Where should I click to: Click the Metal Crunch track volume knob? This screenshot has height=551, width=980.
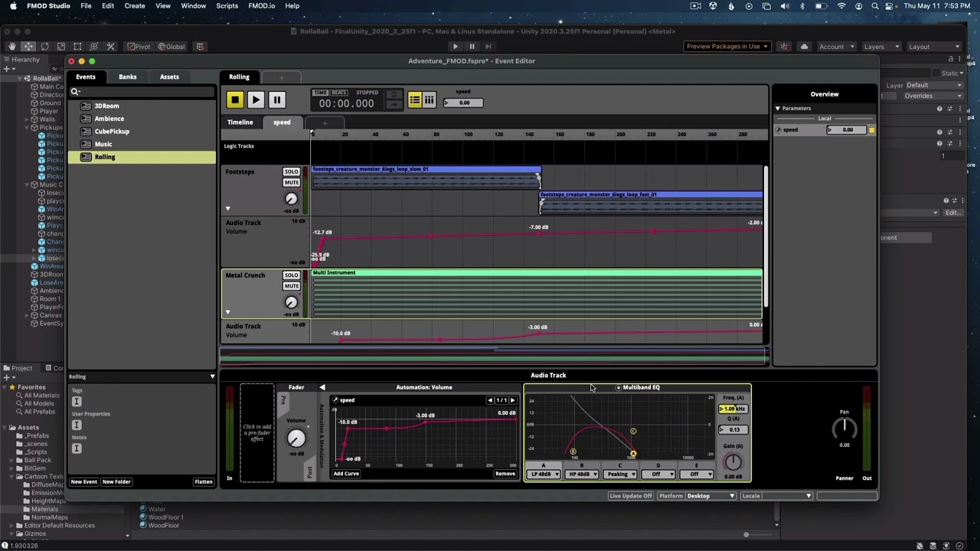pos(291,302)
